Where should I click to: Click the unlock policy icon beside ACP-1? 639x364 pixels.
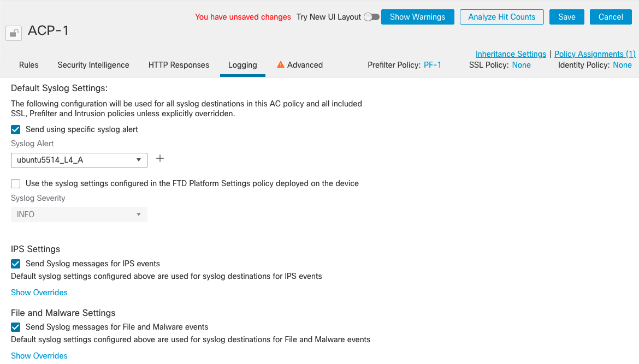(x=14, y=33)
